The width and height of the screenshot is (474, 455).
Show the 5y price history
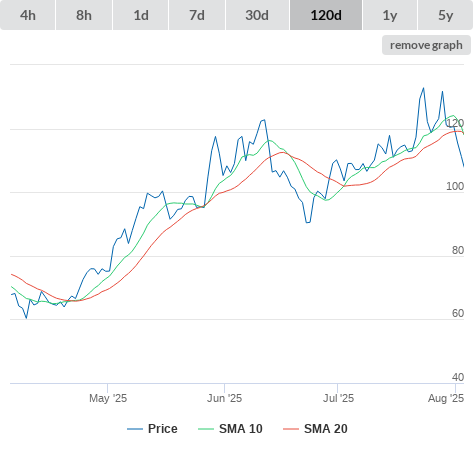(445, 15)
